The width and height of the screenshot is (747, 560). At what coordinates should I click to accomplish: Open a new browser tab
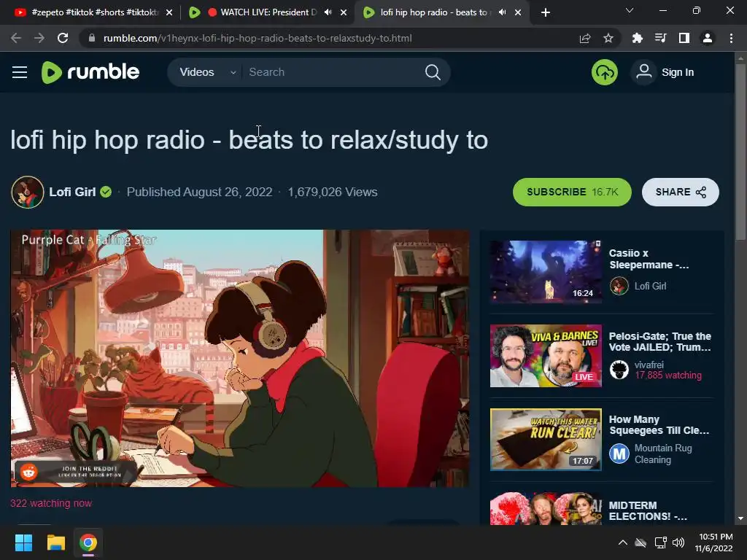click(x=546, y=12)
